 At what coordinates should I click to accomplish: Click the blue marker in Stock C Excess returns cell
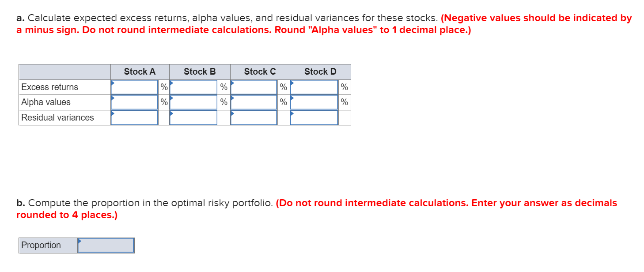click(232, 84)
